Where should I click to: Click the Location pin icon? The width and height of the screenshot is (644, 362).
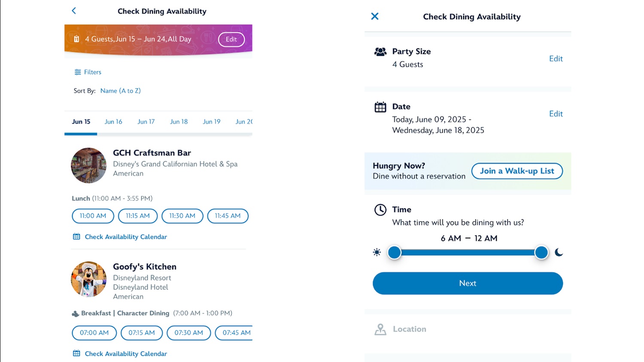tap(380, 329)
